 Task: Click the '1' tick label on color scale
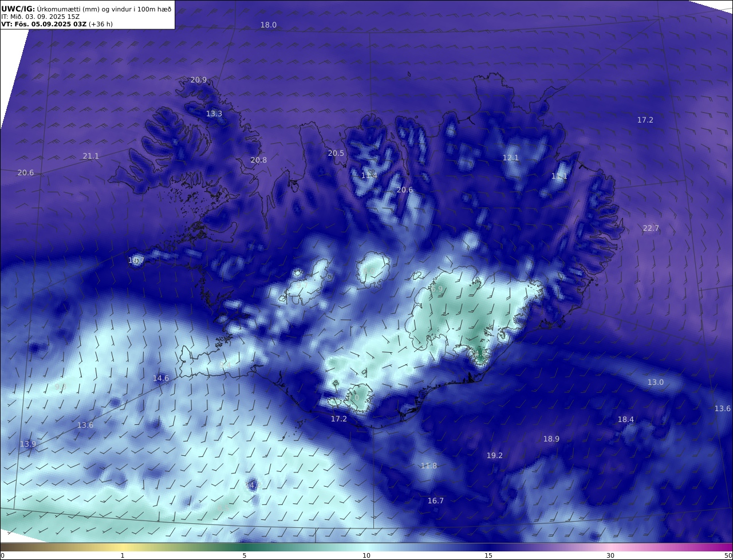pos(123,555)
